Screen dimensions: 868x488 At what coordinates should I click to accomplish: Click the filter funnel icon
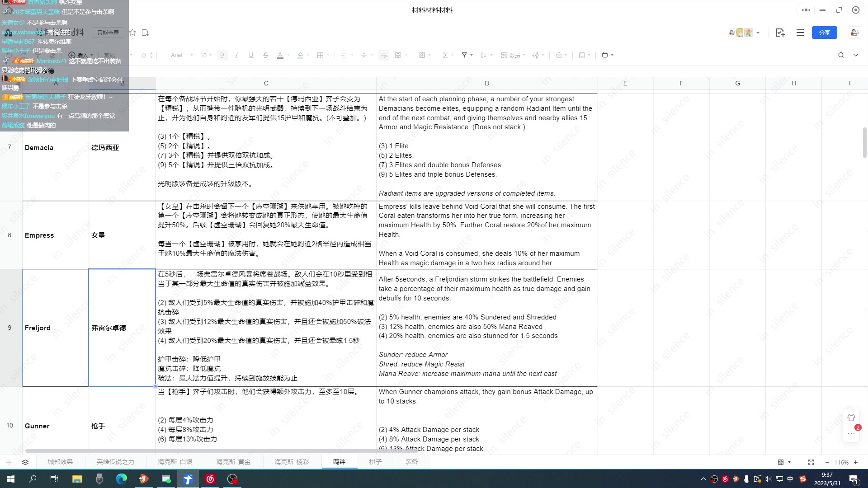(x=464, y=55)
